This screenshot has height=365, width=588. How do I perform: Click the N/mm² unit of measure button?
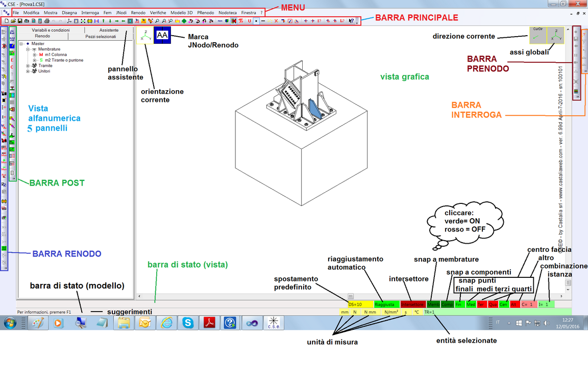[x=391, y=311]
